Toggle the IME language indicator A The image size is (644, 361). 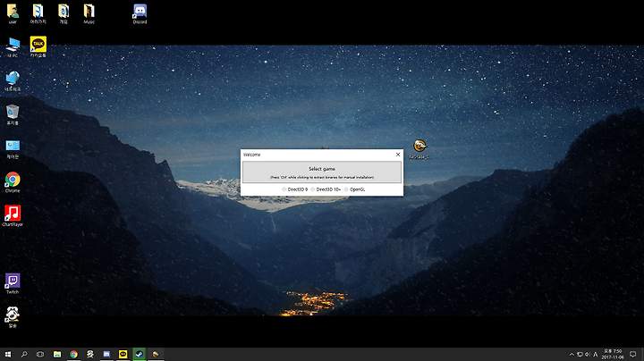(595, 355)
